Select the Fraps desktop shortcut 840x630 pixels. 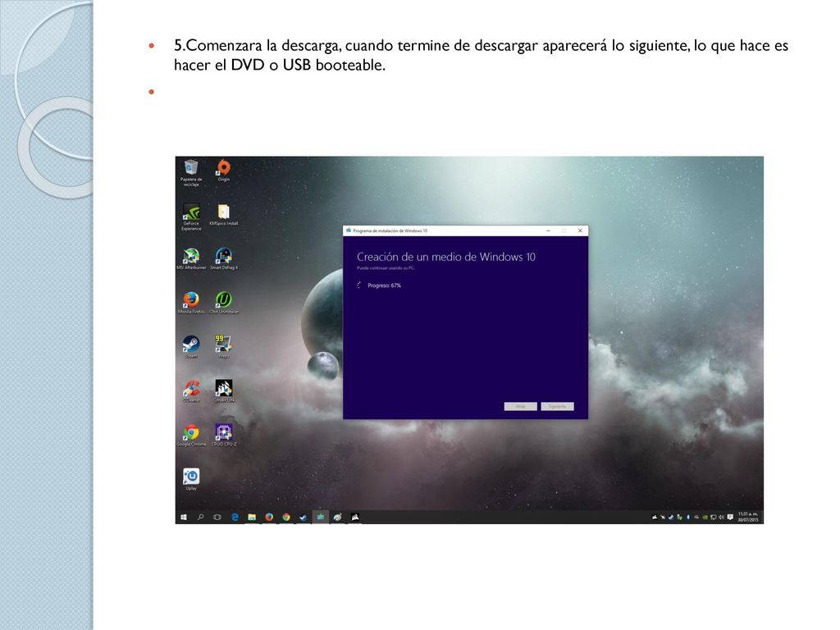coord(223,347)
